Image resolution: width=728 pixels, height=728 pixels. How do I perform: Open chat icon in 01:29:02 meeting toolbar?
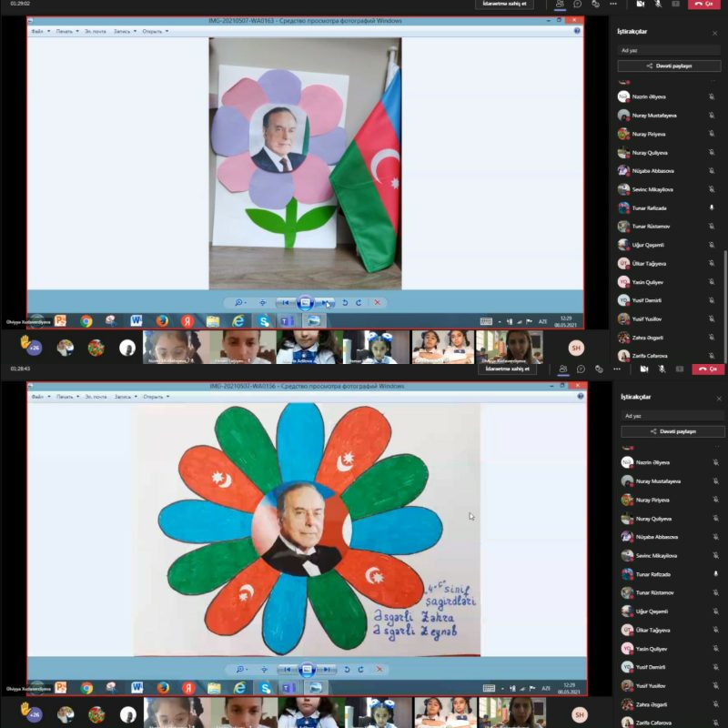(x=578, y=4)
